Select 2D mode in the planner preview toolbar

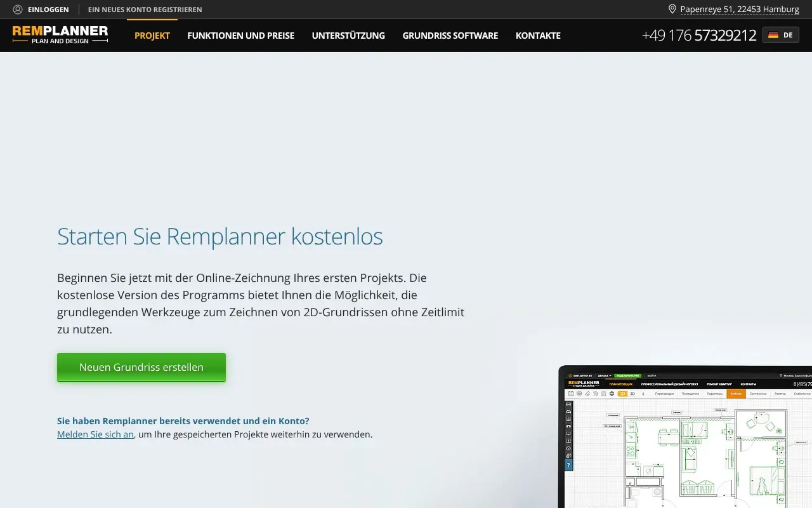(622, 394)
